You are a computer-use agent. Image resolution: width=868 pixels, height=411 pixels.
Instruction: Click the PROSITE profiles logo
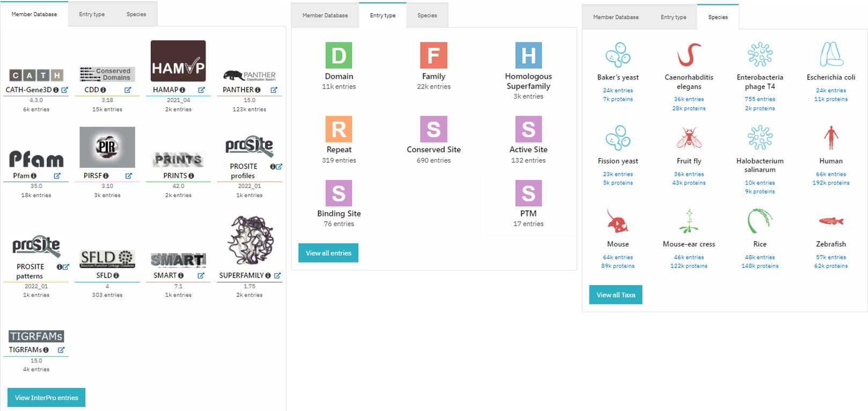(249, 146)
